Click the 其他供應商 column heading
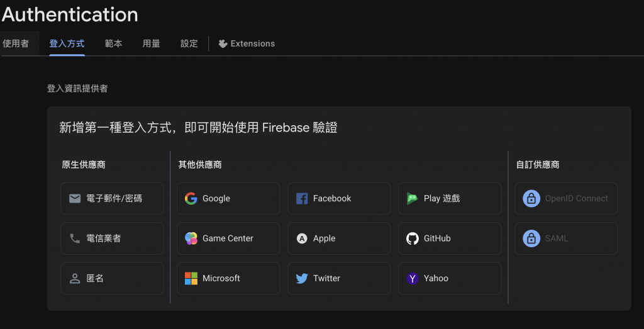 tap(200, 165)
